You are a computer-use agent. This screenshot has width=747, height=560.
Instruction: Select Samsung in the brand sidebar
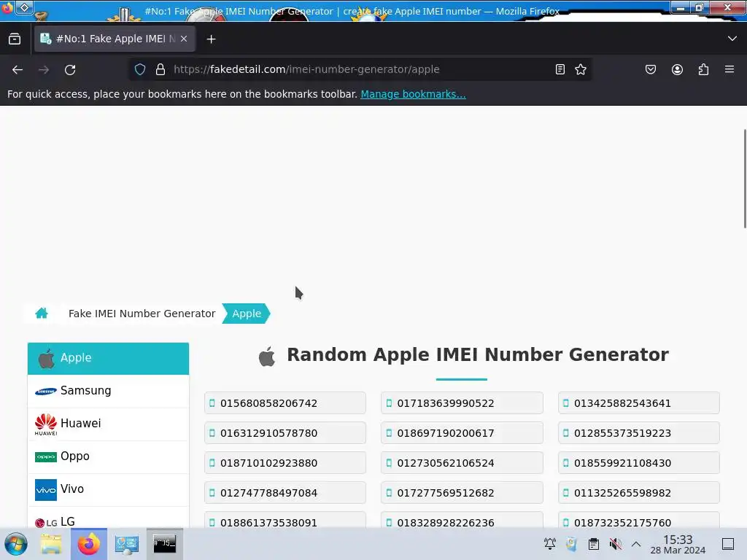[108, 391]
